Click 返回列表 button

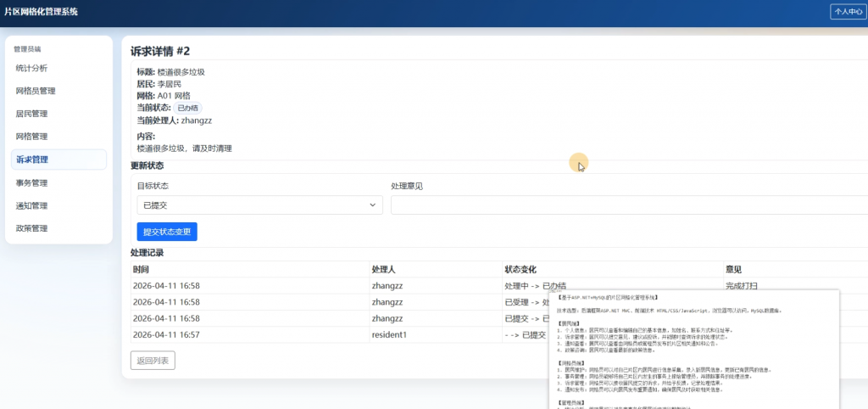[153, 361]
